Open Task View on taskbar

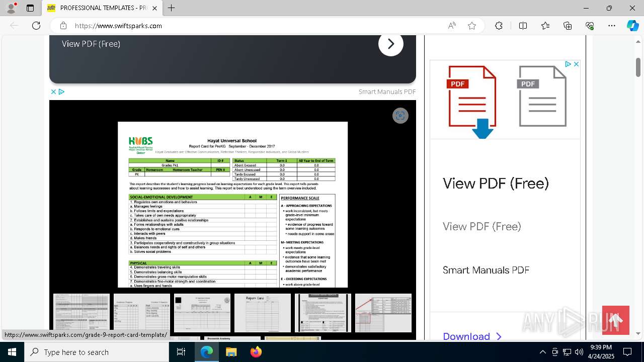182,352
